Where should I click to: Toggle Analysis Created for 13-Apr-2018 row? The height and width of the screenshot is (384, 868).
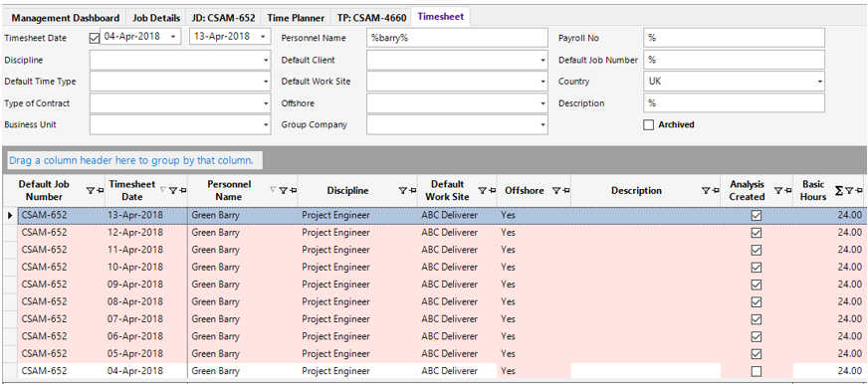pyautogui.click(x=757, y=215)
